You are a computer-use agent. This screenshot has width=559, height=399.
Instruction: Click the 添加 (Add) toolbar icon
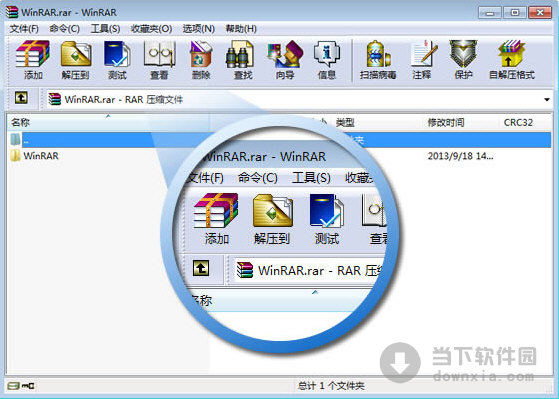(x=33, y=60)
